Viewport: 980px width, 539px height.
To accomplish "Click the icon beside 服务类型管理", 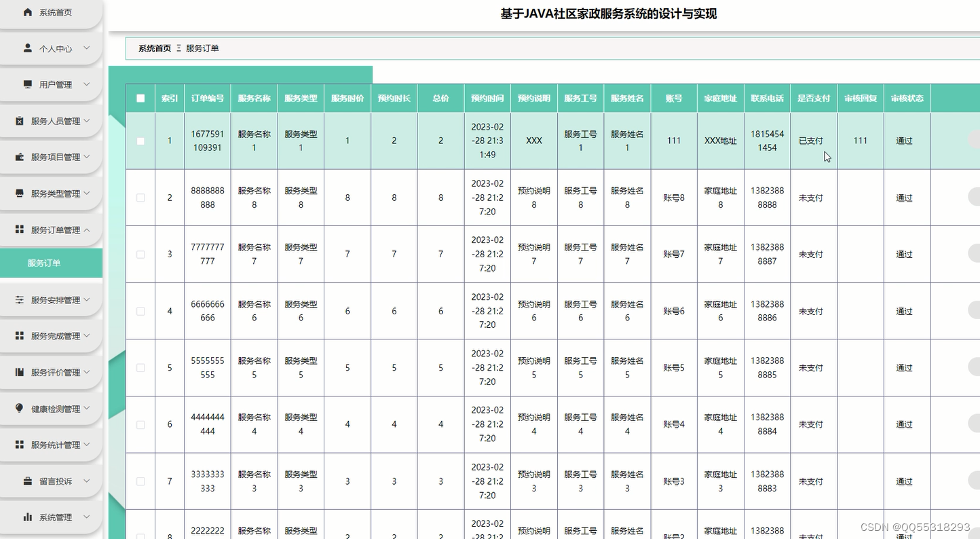I will (x=20, y=193).
